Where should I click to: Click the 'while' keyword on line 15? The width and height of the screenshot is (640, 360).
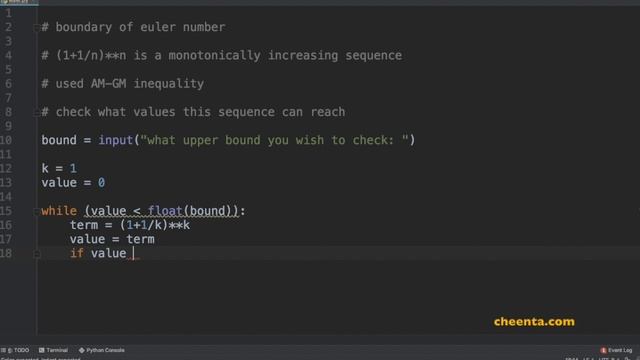click(59, 211)
